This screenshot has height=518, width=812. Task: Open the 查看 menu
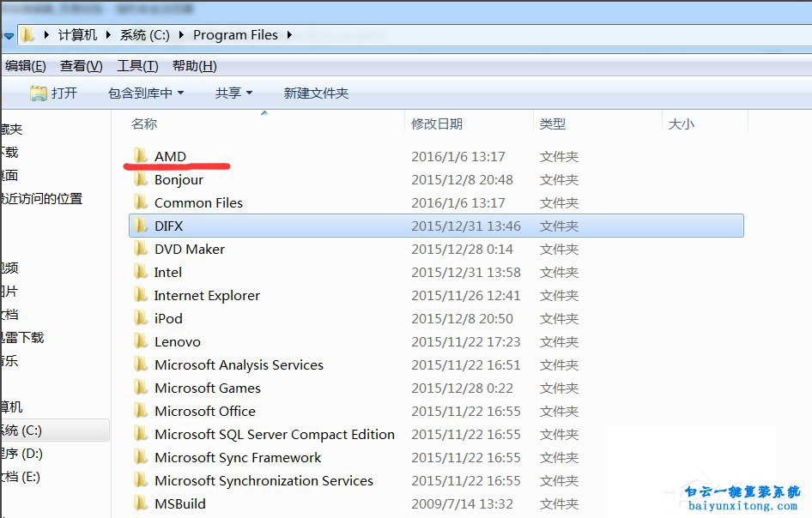point(80,65)
